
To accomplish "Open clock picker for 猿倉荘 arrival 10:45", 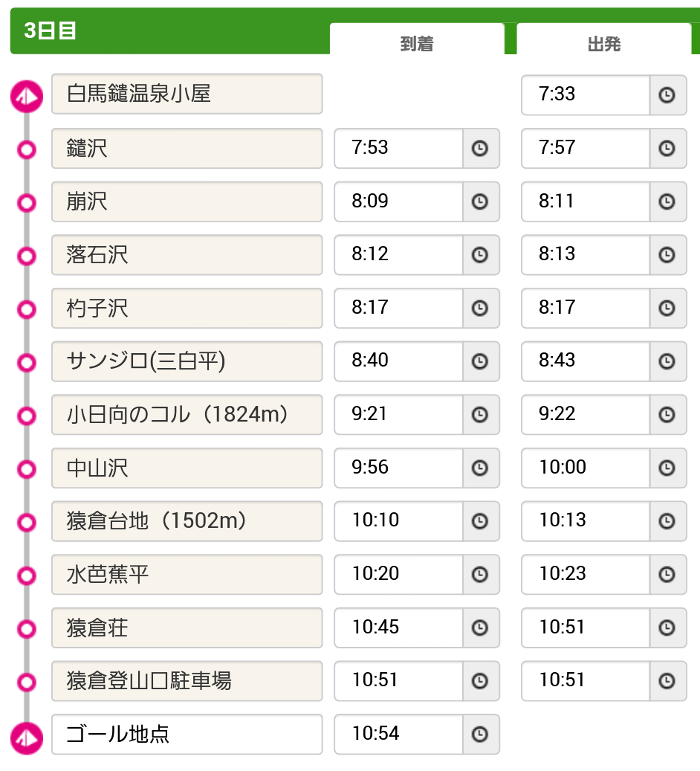I will point(480,628).
